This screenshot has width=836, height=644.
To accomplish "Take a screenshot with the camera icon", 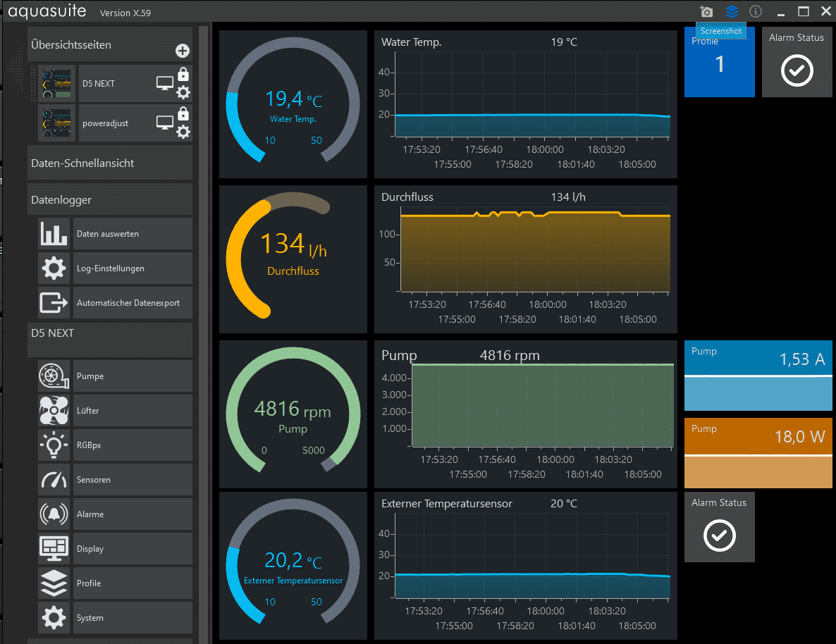I will 706,11.
